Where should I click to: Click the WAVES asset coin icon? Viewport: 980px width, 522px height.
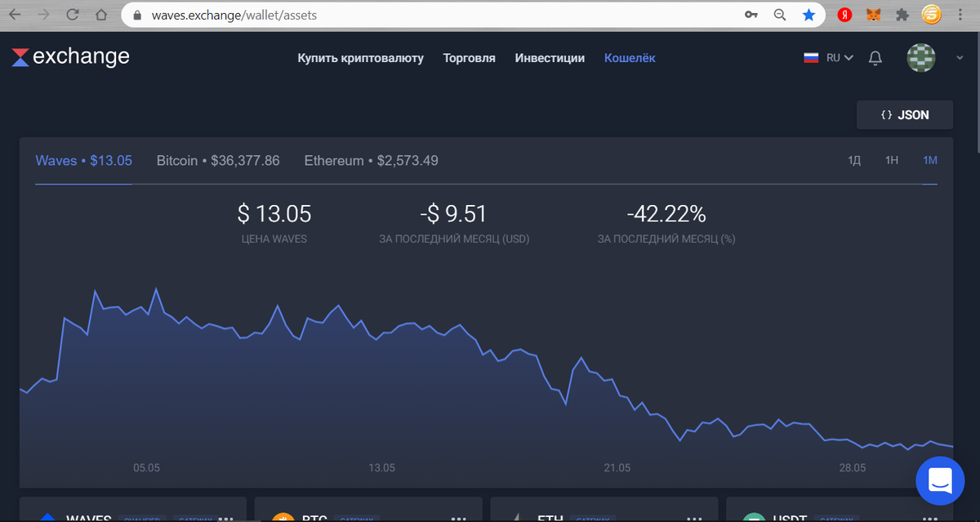[x=47, y=516]
